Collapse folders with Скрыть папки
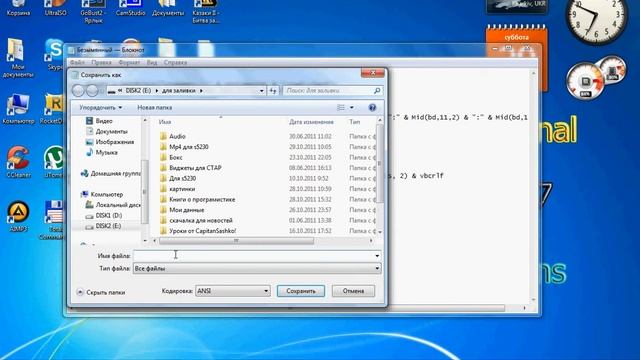Viewport: 640px width, 360px height. click(x=101, y=292)
